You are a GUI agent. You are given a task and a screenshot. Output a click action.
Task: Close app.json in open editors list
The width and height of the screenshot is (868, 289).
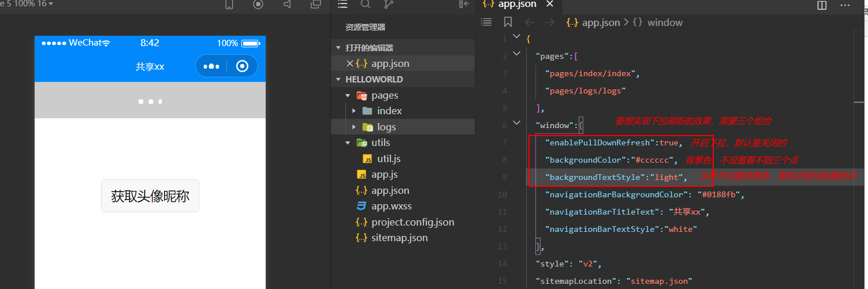pyautogui.click(x=349, y=63)
